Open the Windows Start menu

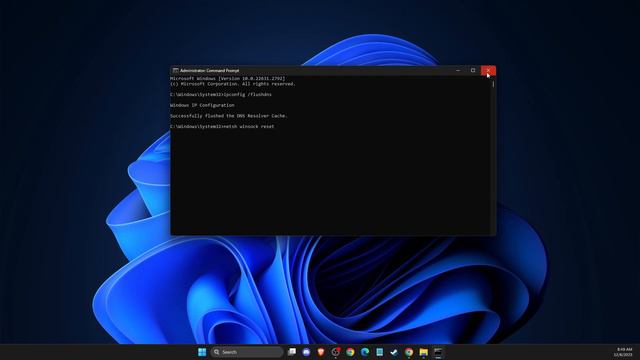[x=202, y=352]
